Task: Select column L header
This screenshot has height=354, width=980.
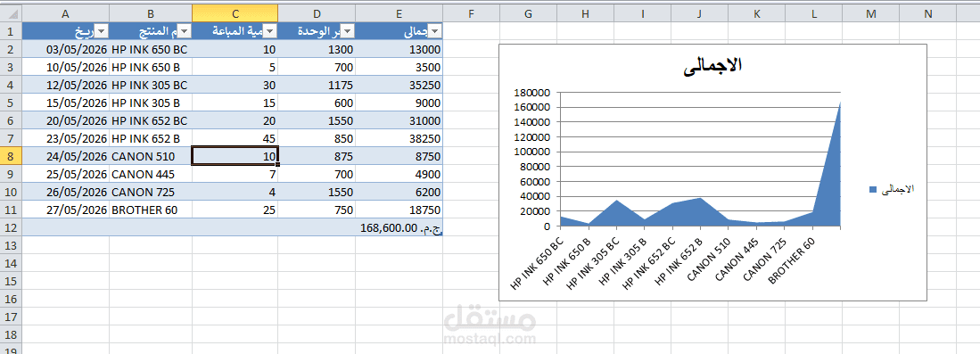Action: tap(814, 13)
